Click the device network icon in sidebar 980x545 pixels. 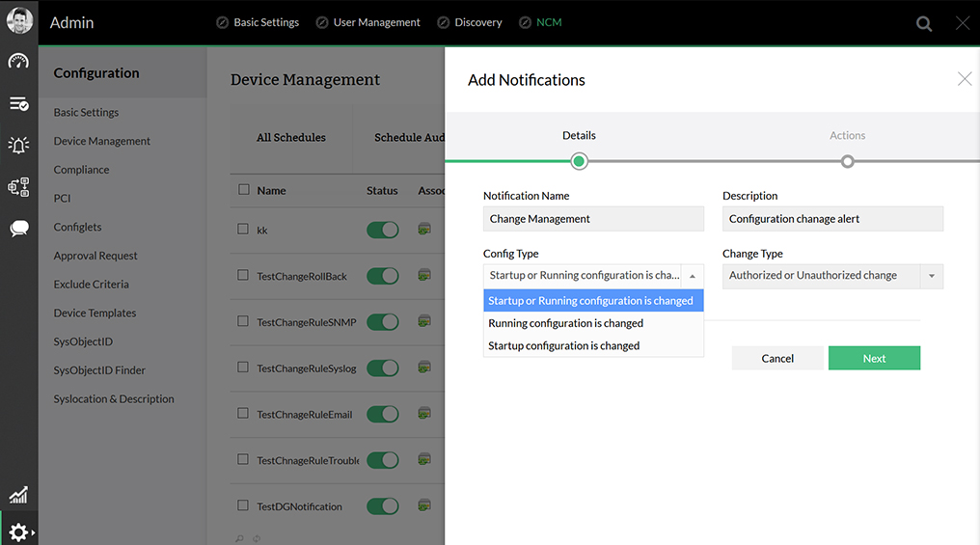(18, 187)
